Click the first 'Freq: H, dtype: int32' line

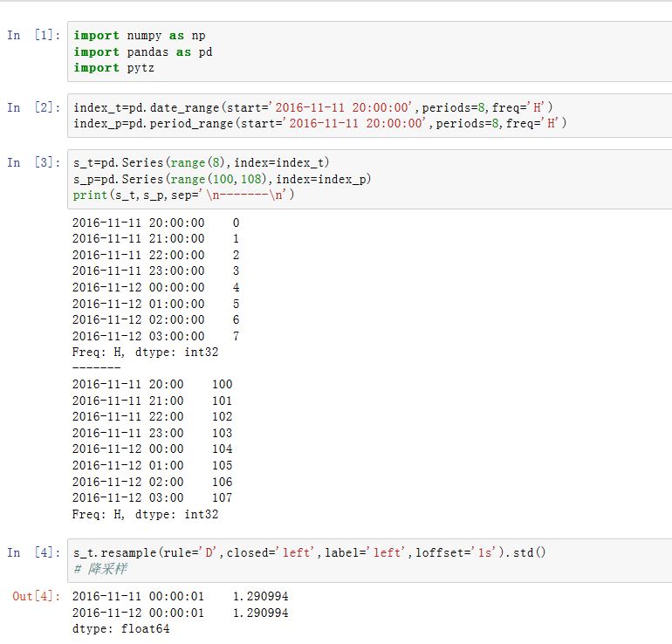tap(145, 353)
